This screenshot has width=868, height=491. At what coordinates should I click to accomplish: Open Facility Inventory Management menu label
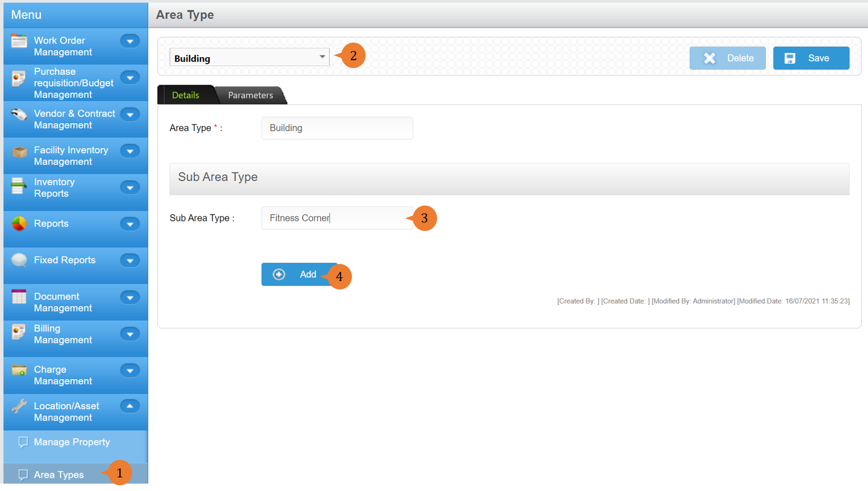click(71, 156)
